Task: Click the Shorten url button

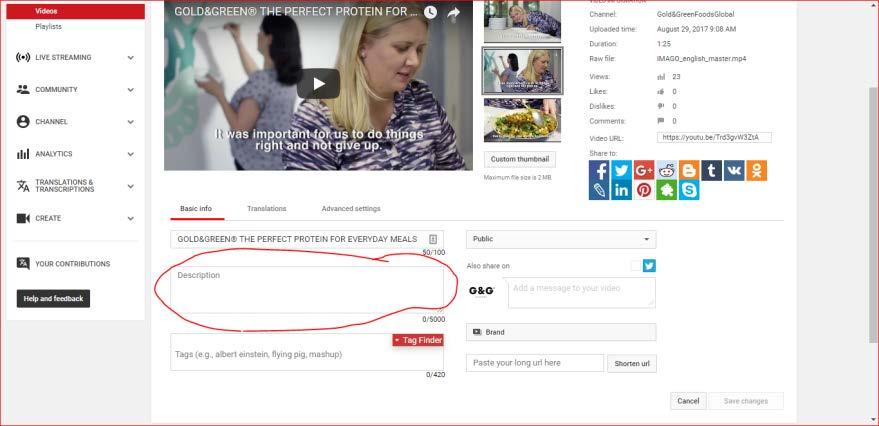Action: click(632, 363)
